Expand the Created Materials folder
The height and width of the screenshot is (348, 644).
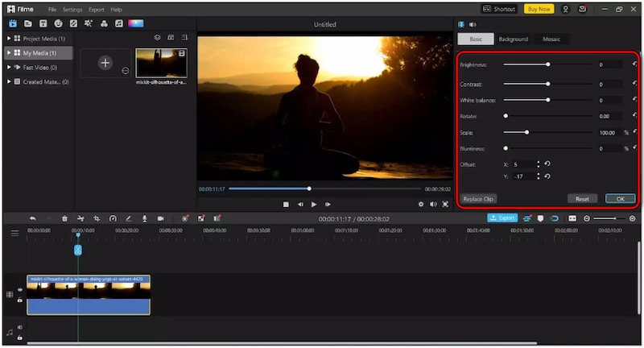[x=9, y=82]
